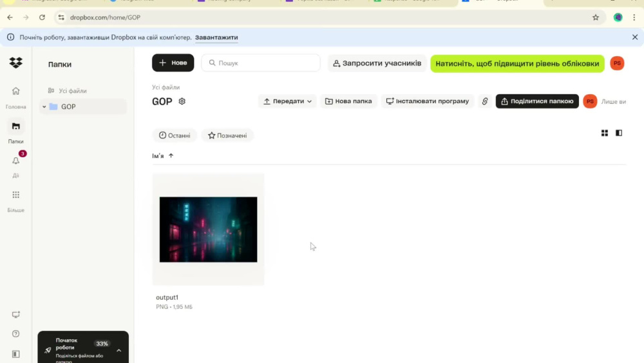
Task: Switch to grid view icon
Action: coord(605,133)
